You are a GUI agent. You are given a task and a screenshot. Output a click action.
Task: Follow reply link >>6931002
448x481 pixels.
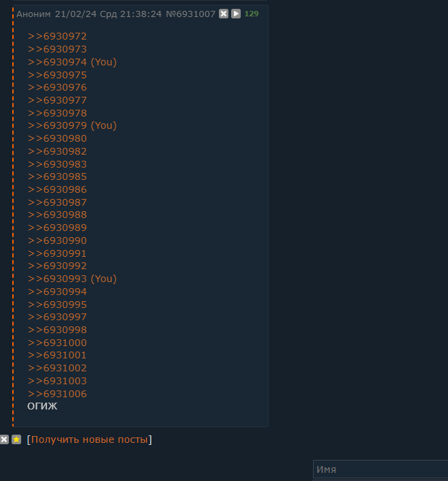(x=57, y=368)
